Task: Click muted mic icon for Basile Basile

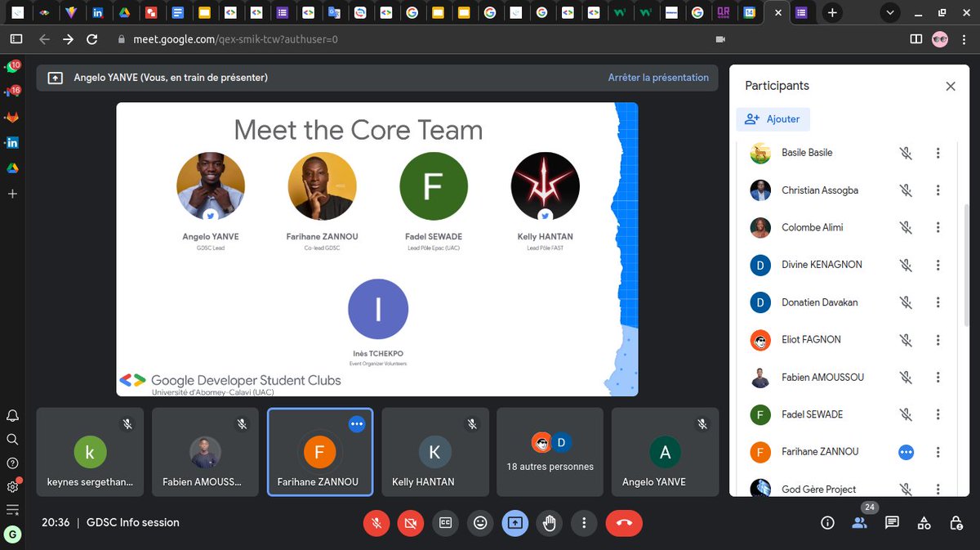Action: point(906,153)
